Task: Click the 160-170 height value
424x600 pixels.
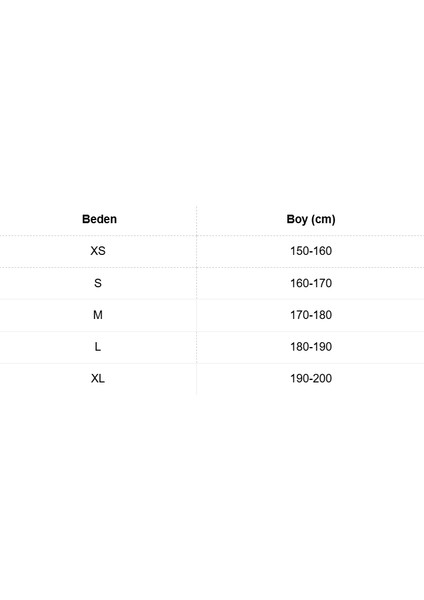Action: pyautogui.click(x=311, y=283)
